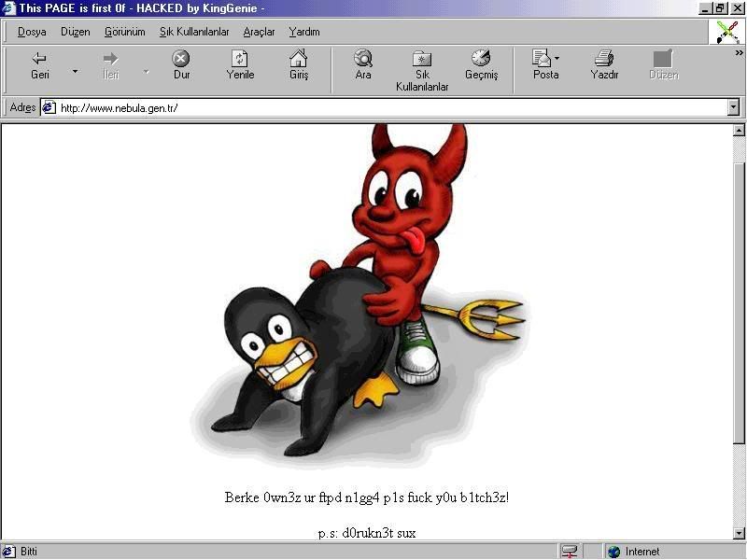The height and width of the screenshot is (560, 747).
Task: Minimize the browser window
Action: (704, 8)
